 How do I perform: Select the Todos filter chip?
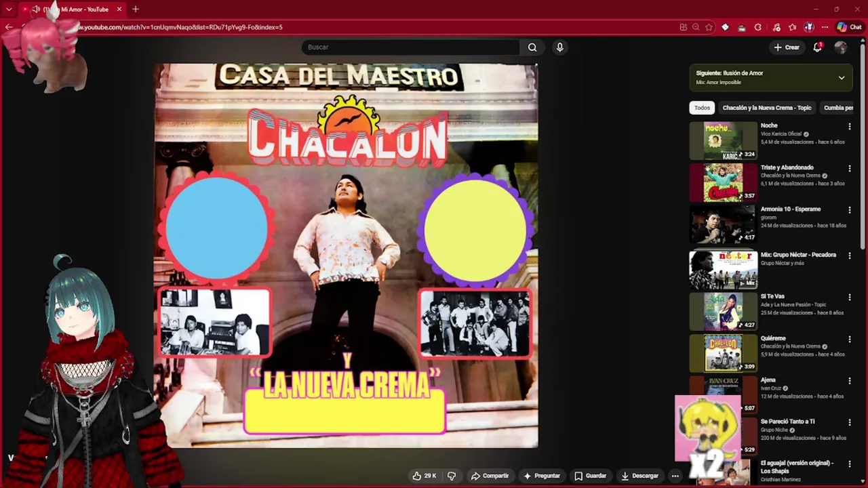[x=702, y=108]
